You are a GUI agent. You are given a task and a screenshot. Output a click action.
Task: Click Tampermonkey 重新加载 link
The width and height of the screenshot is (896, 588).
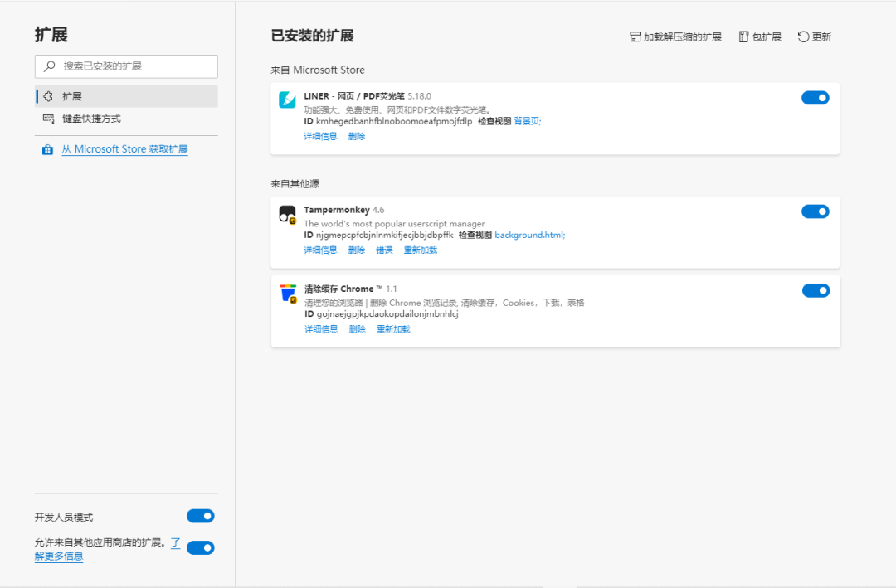[x=421, y=250]
